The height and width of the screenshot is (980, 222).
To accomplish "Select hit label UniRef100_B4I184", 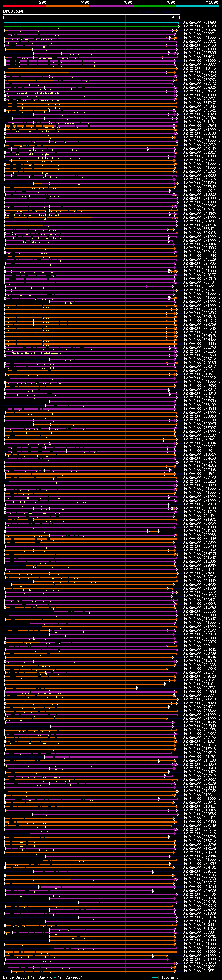I will click(199, 122).
